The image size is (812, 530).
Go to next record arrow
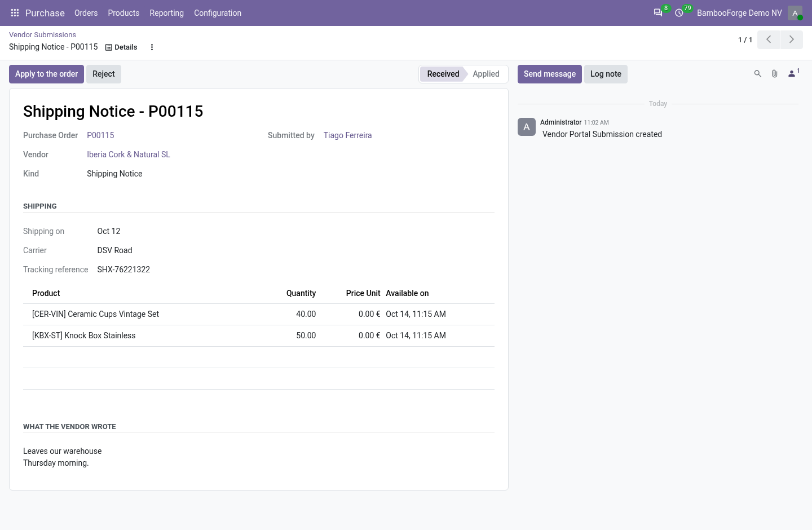[x=792, y=39]
